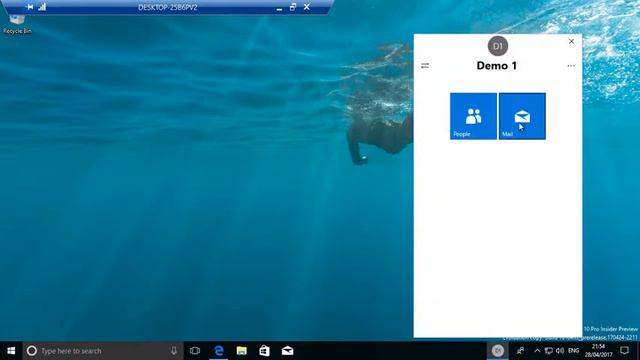This screenshot has height=360, width=640.
Task: Open the Mail app tile
Action: point(522,116)
